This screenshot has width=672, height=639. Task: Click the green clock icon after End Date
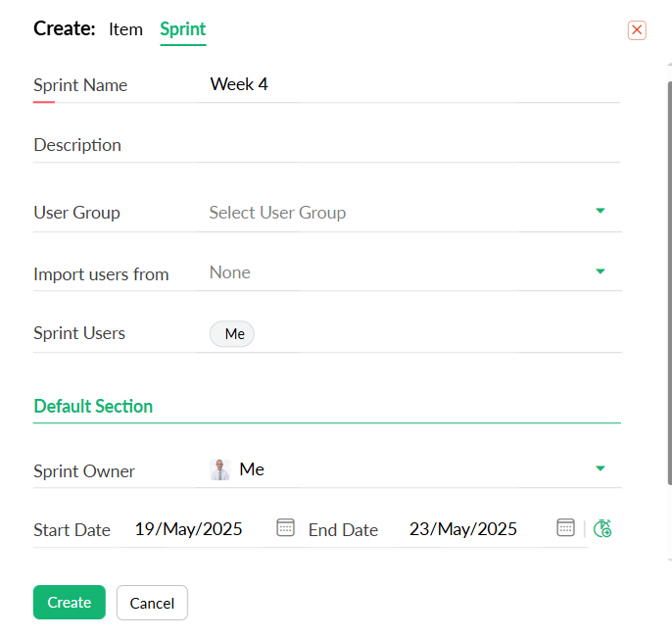click(602, 529)
